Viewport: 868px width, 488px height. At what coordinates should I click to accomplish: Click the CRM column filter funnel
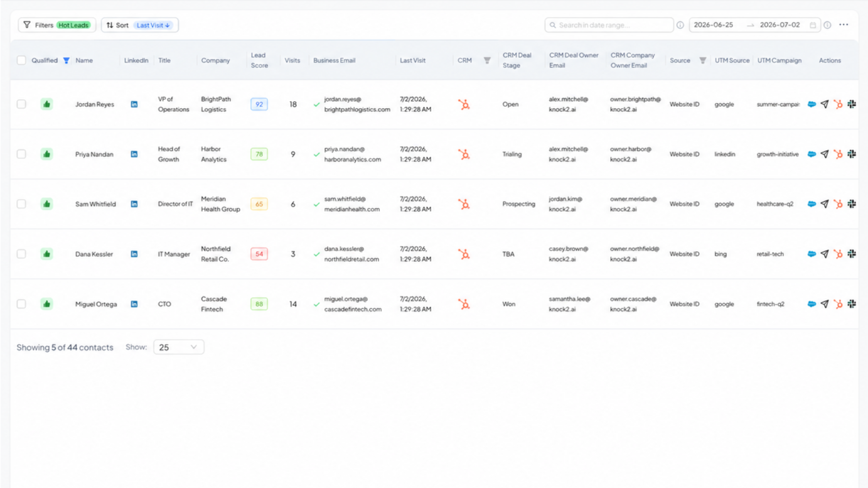[x=487, y=60]
